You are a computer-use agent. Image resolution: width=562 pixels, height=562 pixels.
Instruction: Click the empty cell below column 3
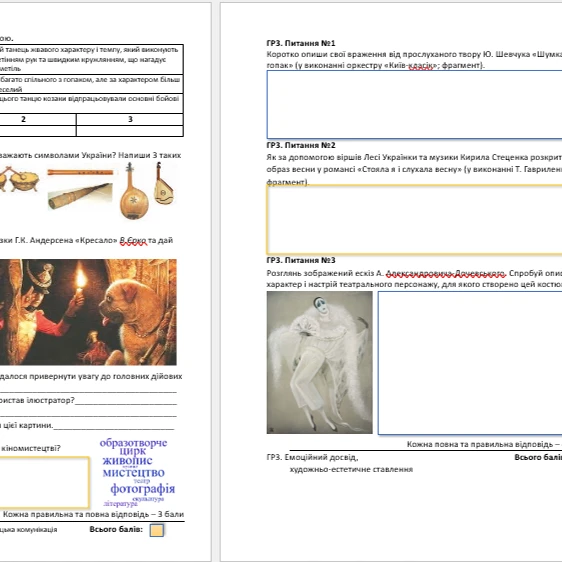(x=130, y=131)
